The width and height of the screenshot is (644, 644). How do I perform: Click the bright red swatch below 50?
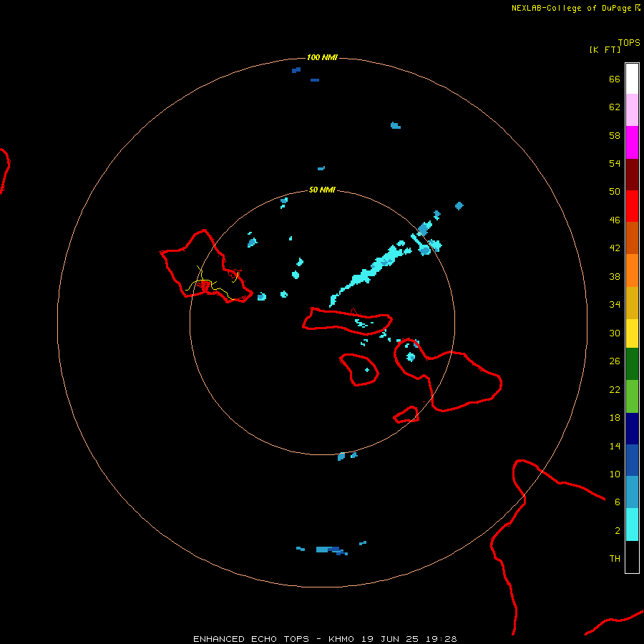click(x=632, y=206)
